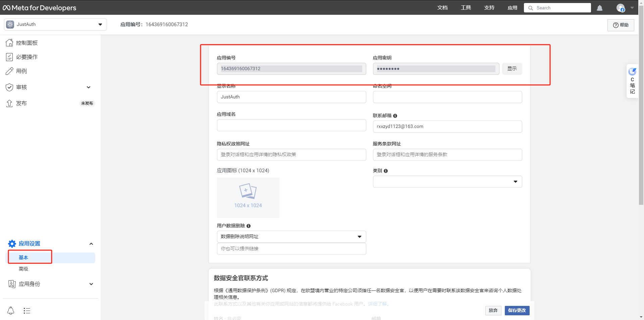Click the 用例 pencil icon
This screenshot has width=644, height=320.
pyautogui.click(x=9, y=71)
